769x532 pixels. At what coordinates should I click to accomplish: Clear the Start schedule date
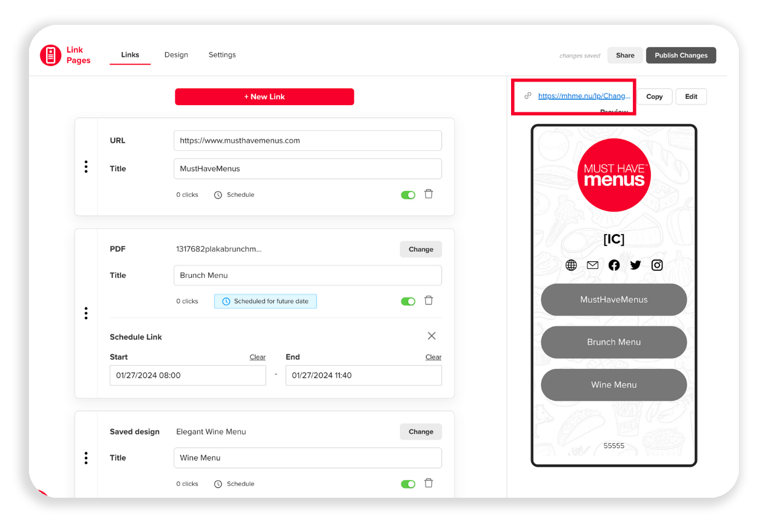pyautogui.click(x=257, y=357)
